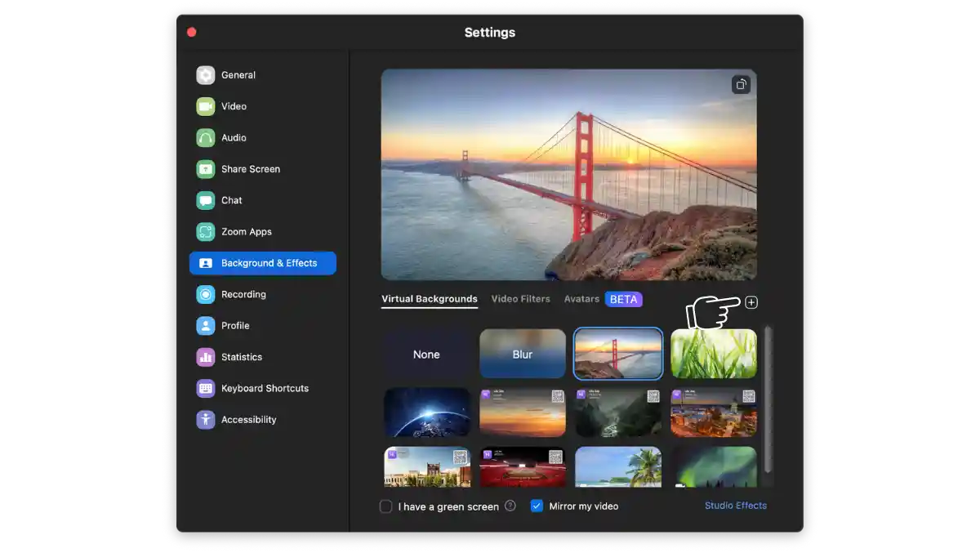
Task: Open Recording settings icon
Action: [x=205, y=294]
